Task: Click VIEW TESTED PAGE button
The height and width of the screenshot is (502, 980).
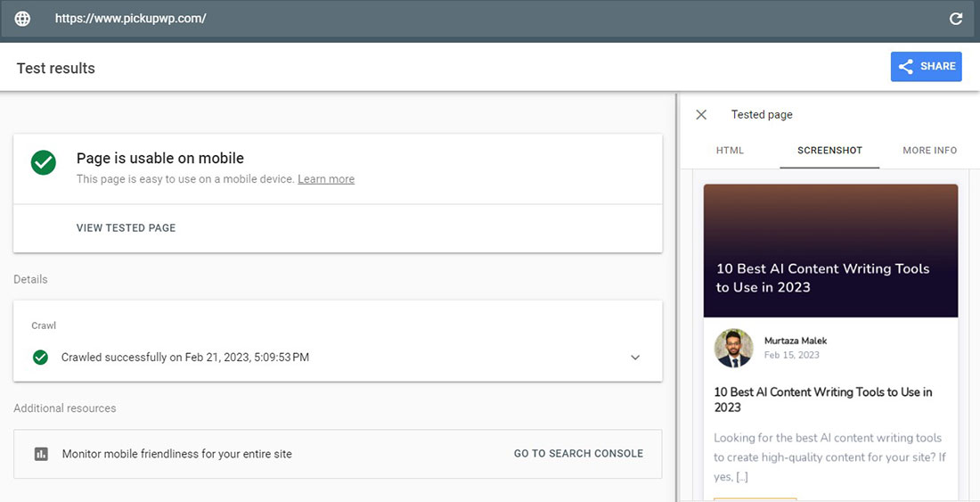Action: coord(126,228)
